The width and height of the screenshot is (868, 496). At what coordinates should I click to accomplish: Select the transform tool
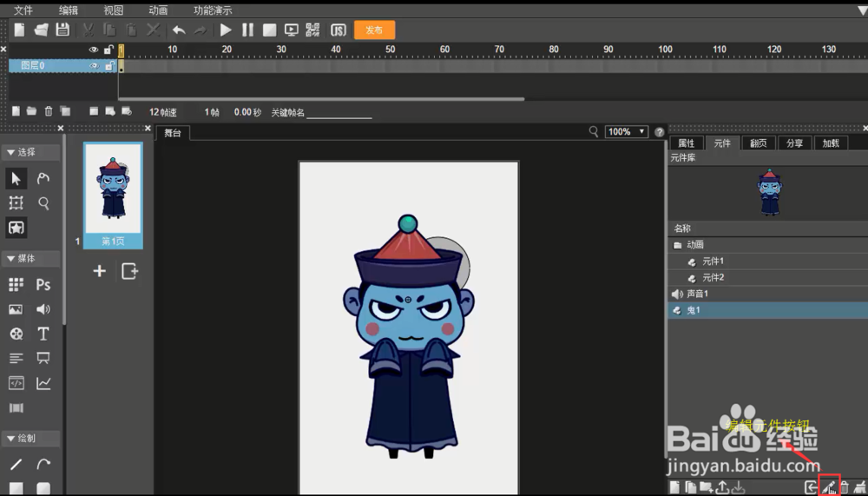pyautogui.click(x=16, y=203)
